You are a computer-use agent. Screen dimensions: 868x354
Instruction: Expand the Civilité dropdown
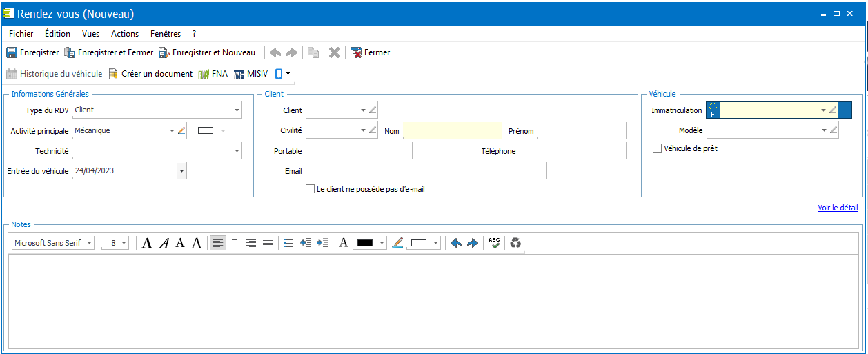click(x=364, y=130)
